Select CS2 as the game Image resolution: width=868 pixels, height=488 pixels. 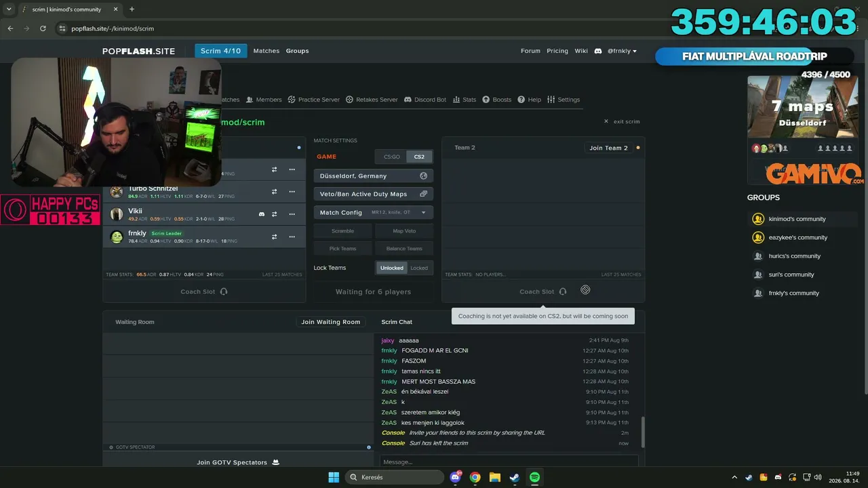click(x=419, y=157)
